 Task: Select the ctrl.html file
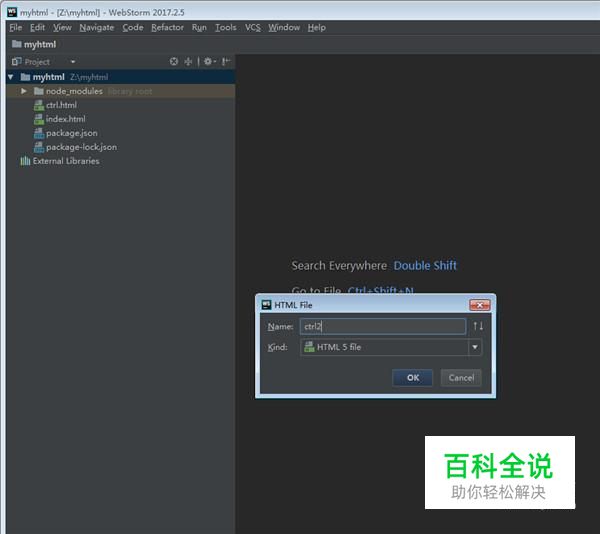[60, 105]
